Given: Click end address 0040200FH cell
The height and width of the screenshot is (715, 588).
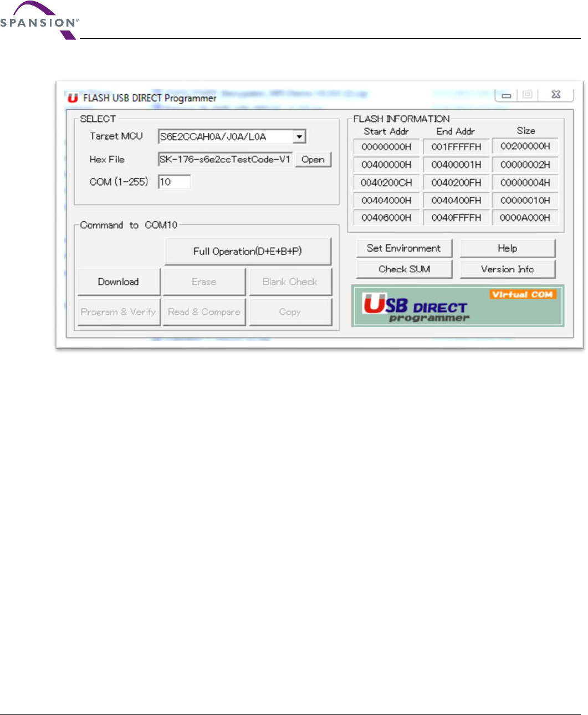Looking at the screenshot, I should coord(456,182).
